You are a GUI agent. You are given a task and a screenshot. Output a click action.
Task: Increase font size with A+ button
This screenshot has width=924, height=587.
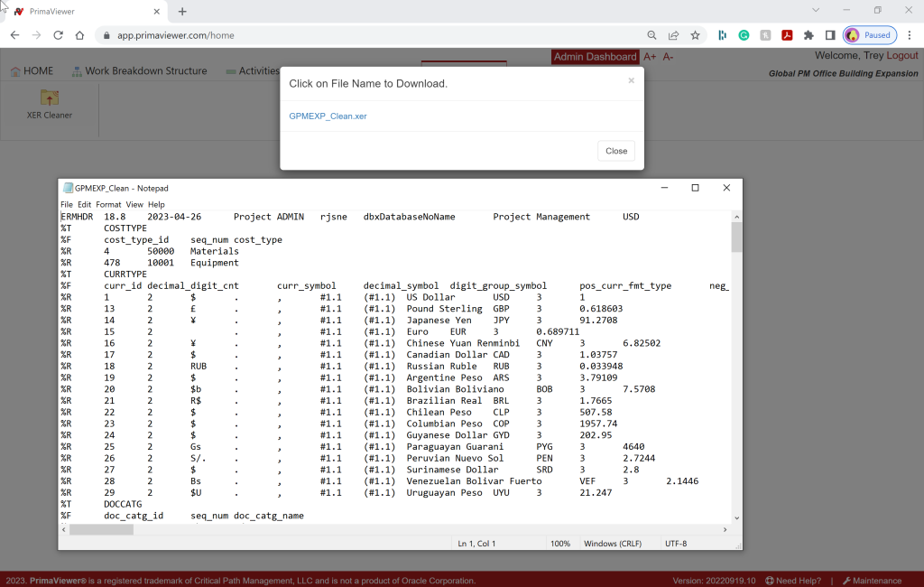(x=650, y=57)
